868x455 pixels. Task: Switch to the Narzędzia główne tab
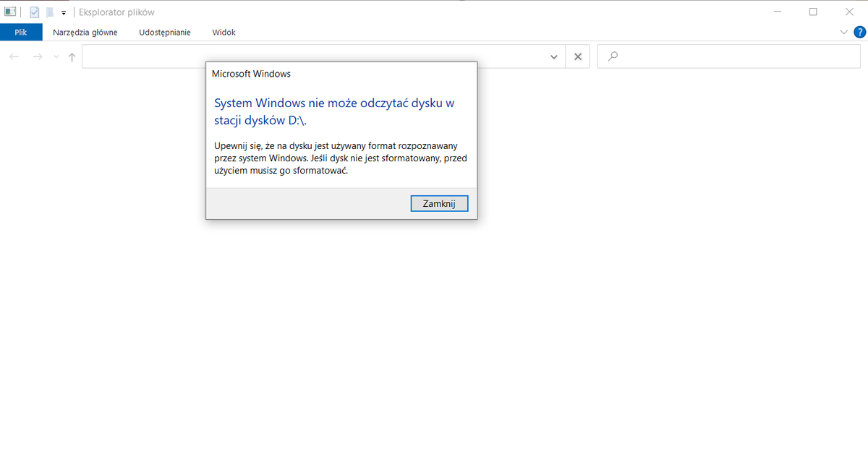coord(85,33)
